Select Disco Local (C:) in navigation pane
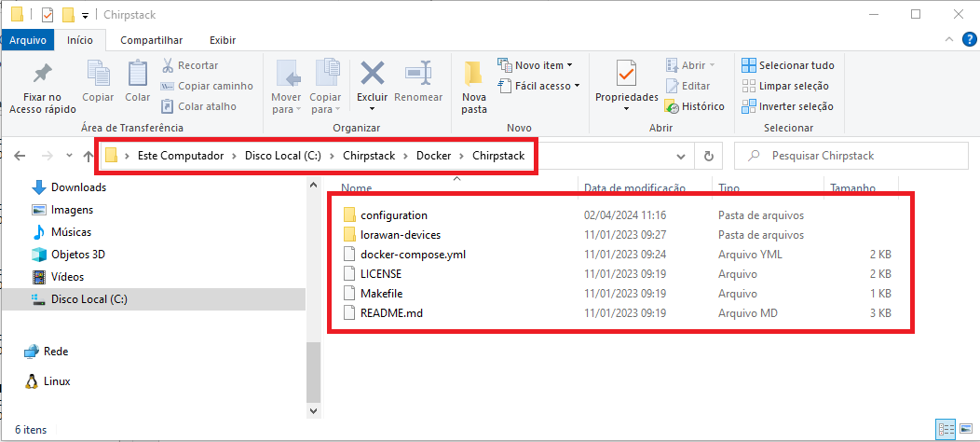This screenshot has width=980, height=442. [153, 299]
